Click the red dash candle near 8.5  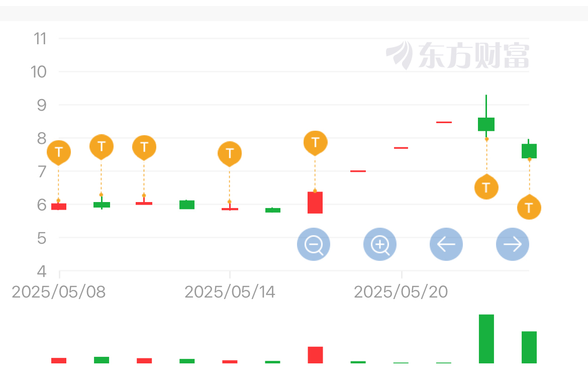(x=444, y=122)
